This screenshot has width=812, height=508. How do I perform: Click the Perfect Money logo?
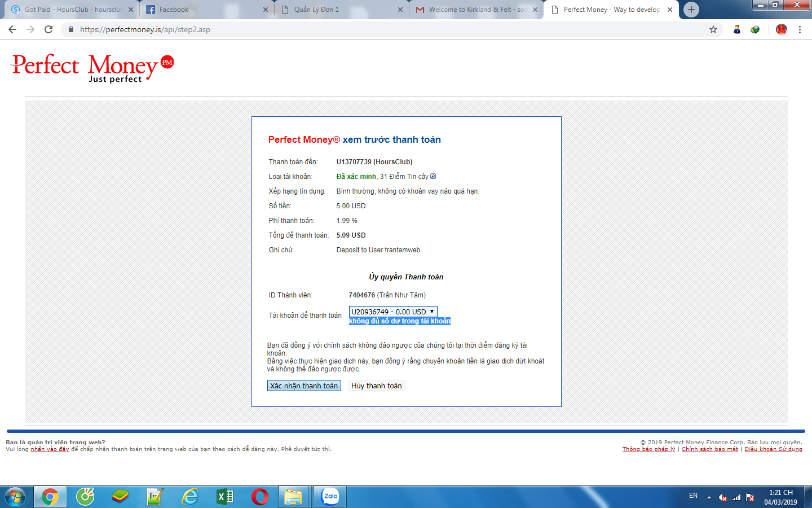tap(92, 68)
